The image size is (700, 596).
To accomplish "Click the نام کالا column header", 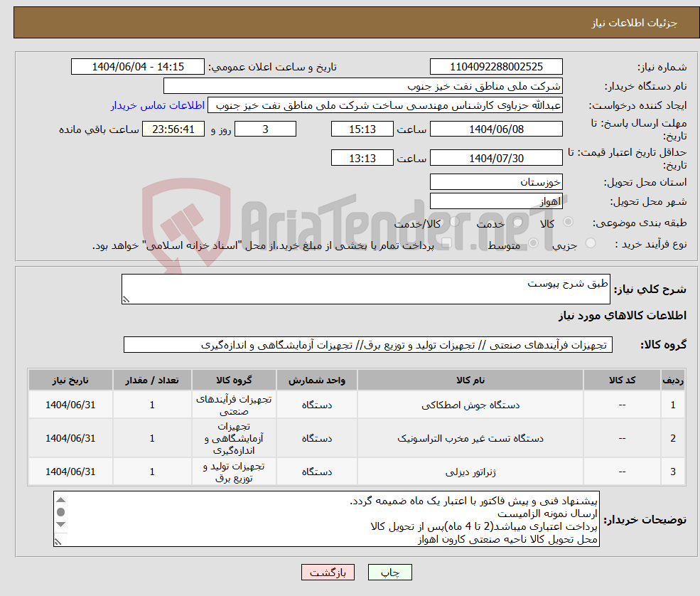I will click(x=470, y=381).
